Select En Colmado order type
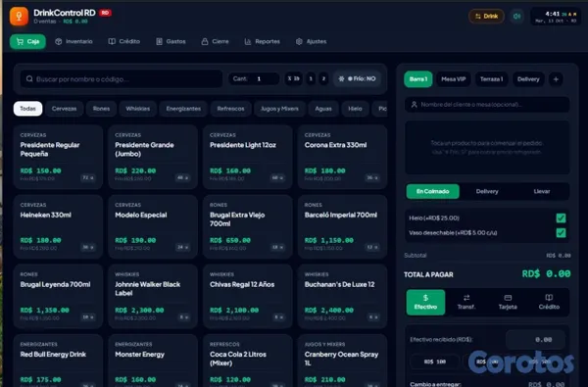The height and width of the screenshot is (387, 588). pyautogui.click(x=433, y=191)
